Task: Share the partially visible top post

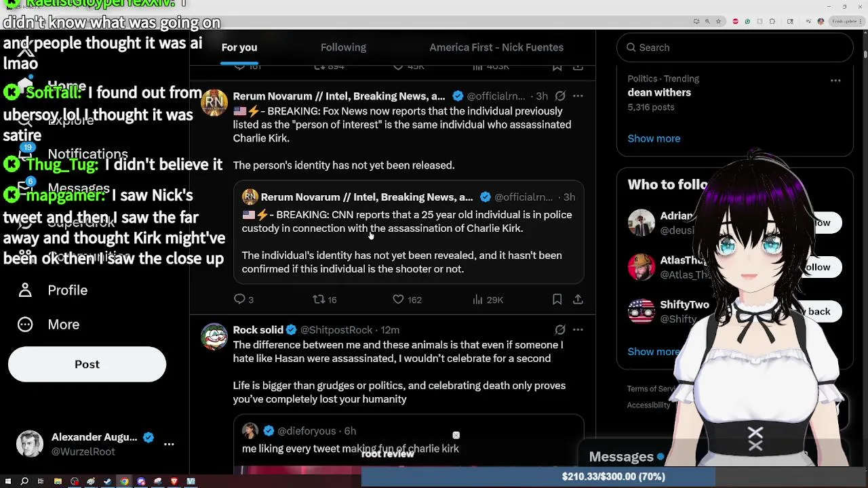Action: tap(578, 67)
